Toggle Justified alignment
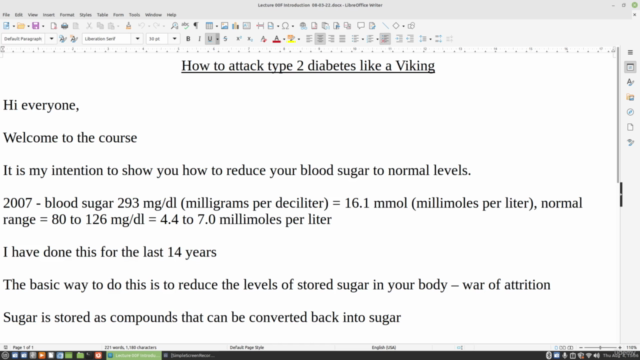This screenshot has height=360, width=640. tap(342, 39)
